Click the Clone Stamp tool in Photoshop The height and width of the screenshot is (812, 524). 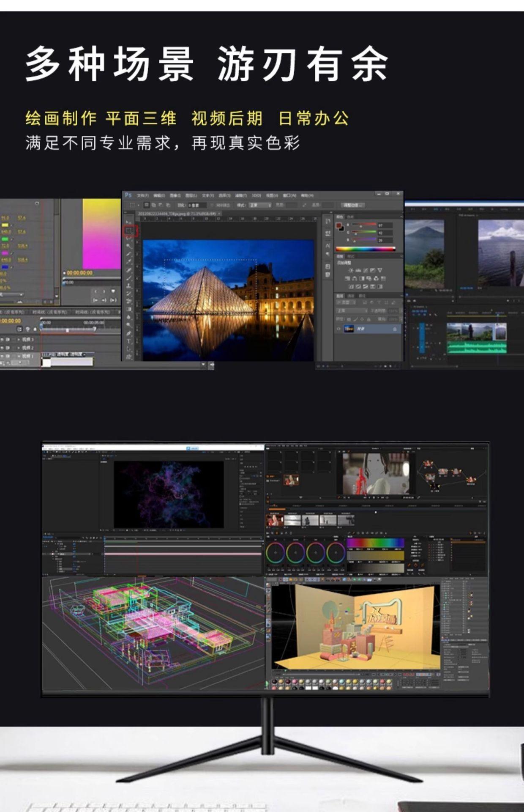click(x=129, y=285)
